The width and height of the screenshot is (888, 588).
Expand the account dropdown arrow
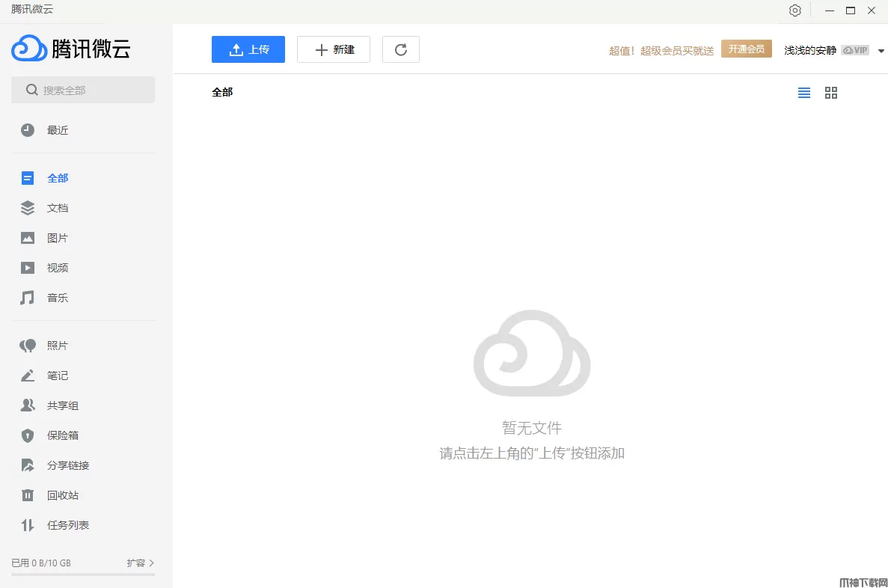point(881,51)
